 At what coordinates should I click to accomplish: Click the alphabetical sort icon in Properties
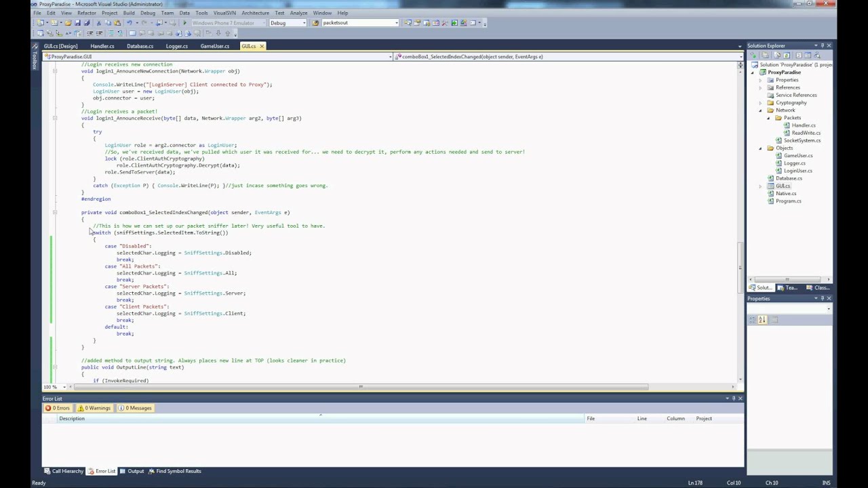762,320
